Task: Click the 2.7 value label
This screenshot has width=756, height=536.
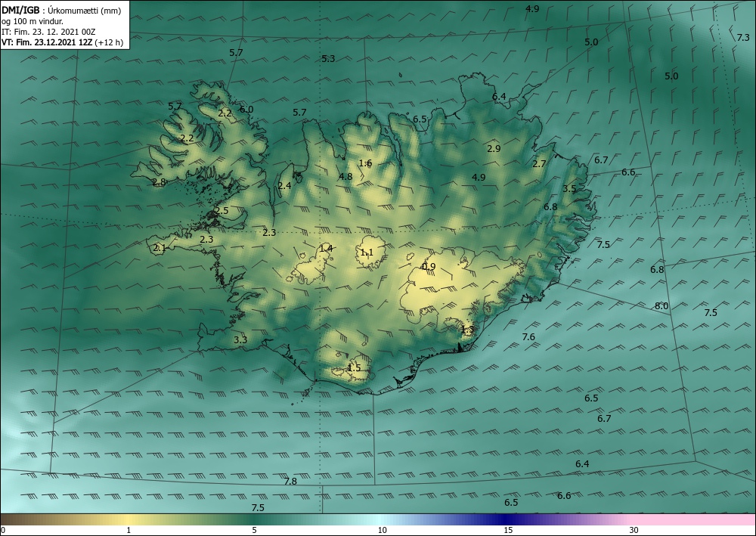Action: point(540,164)
